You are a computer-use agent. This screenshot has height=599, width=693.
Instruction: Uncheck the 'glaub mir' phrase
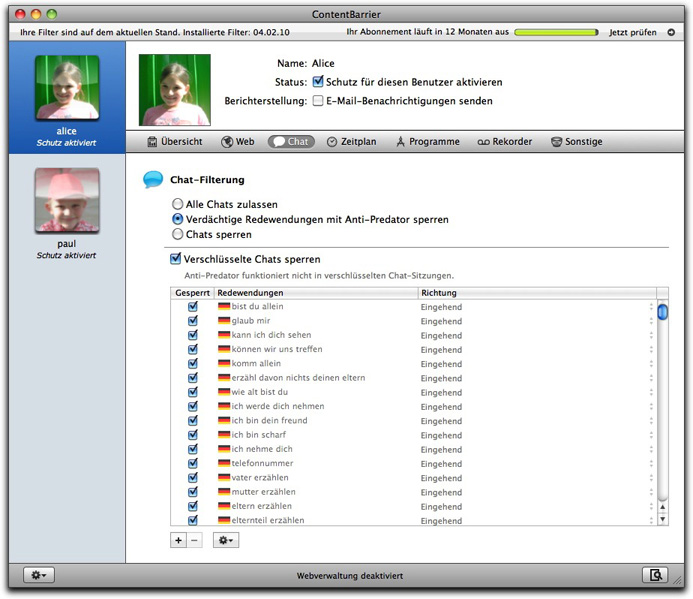pyautogui.click(x=193, y=320)
